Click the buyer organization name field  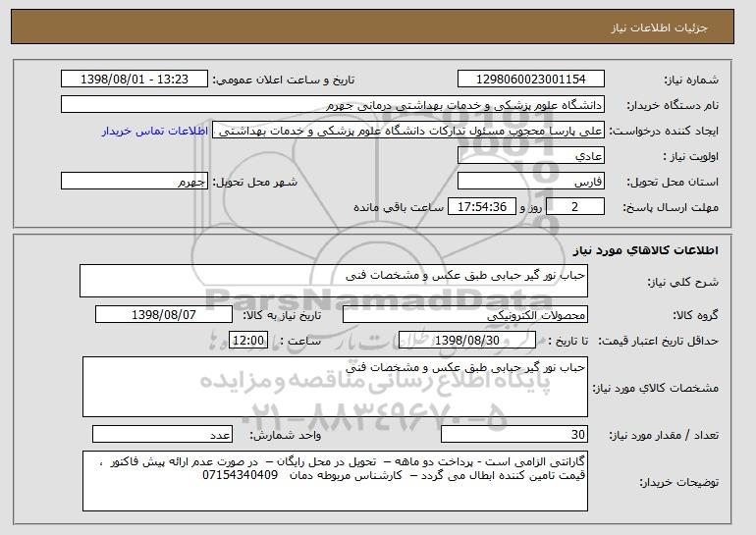333,105
